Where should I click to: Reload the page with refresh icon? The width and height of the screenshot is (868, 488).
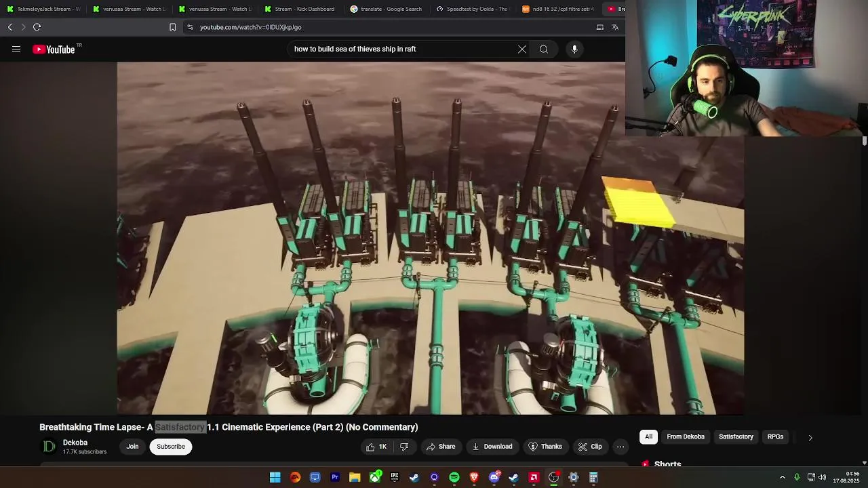(x=37, y=27)
